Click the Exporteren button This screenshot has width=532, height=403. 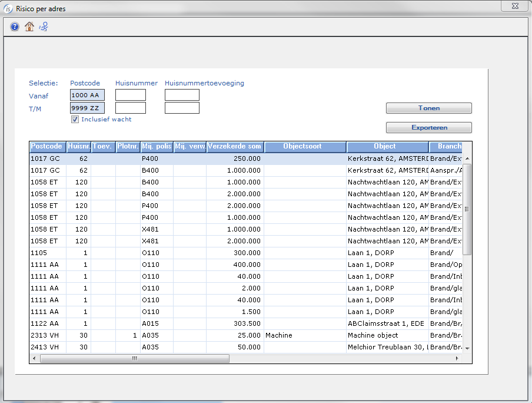[x=428, y=127]
